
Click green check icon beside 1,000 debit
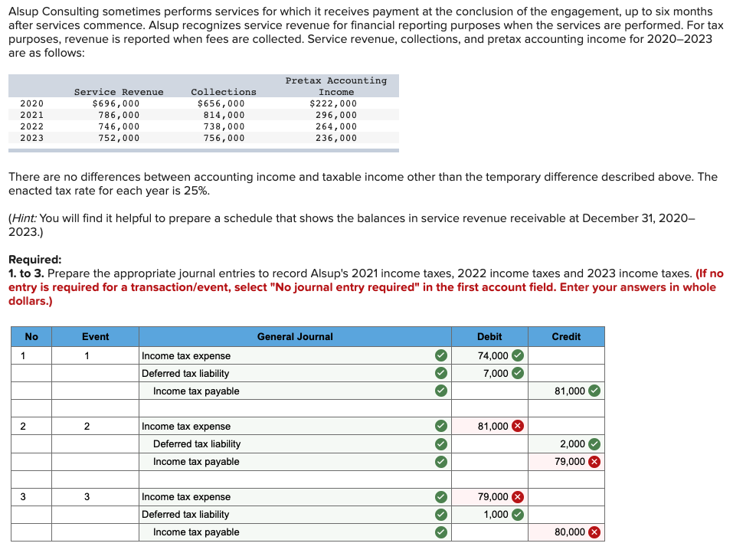point(517,515)
